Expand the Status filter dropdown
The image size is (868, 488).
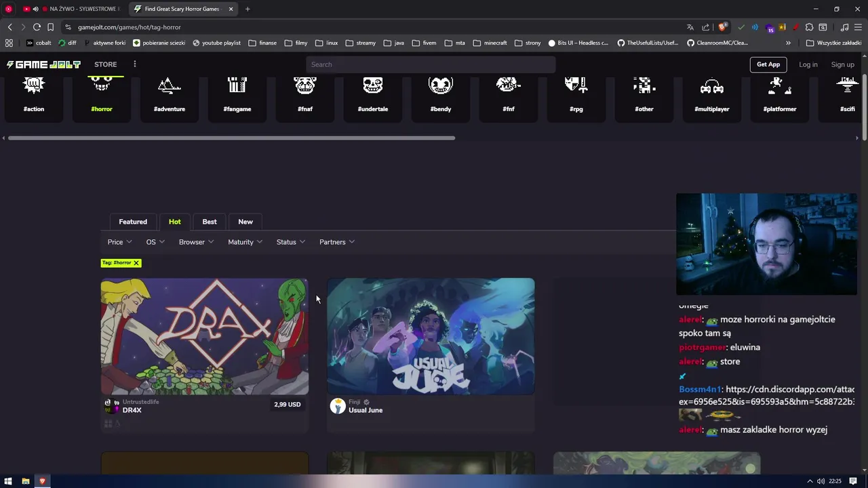click(x=291, y=242)
